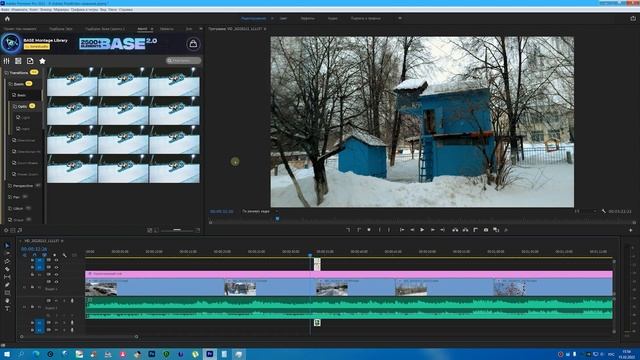This screenshot has height=360, width=640.
Task: Solo the A1 audio track
Action: [64, 301]
